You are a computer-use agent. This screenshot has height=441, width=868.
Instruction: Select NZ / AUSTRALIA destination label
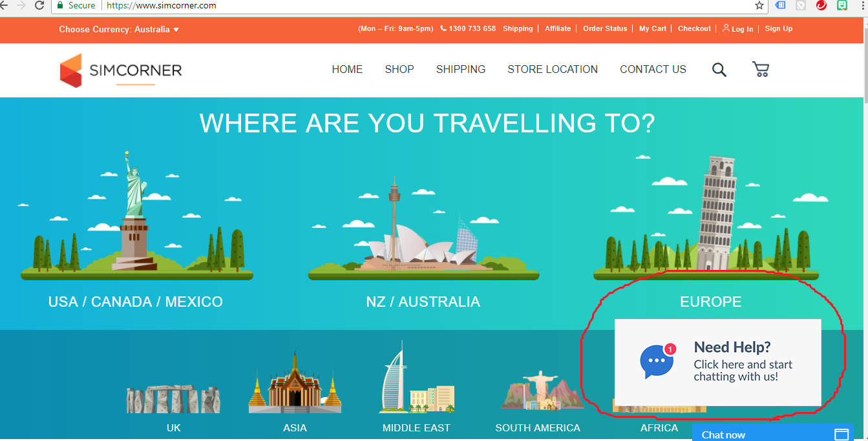click(423, 302)
